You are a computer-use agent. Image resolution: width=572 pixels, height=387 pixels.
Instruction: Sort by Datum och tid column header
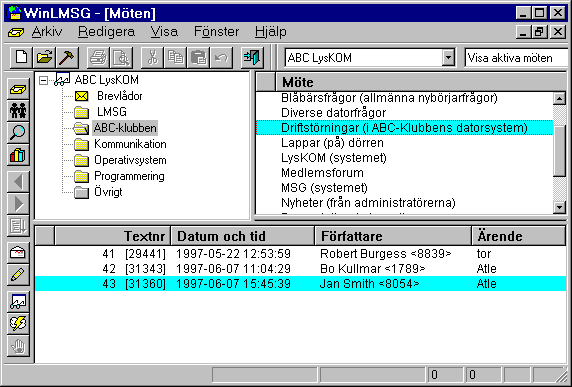click(x=243, y=236)
